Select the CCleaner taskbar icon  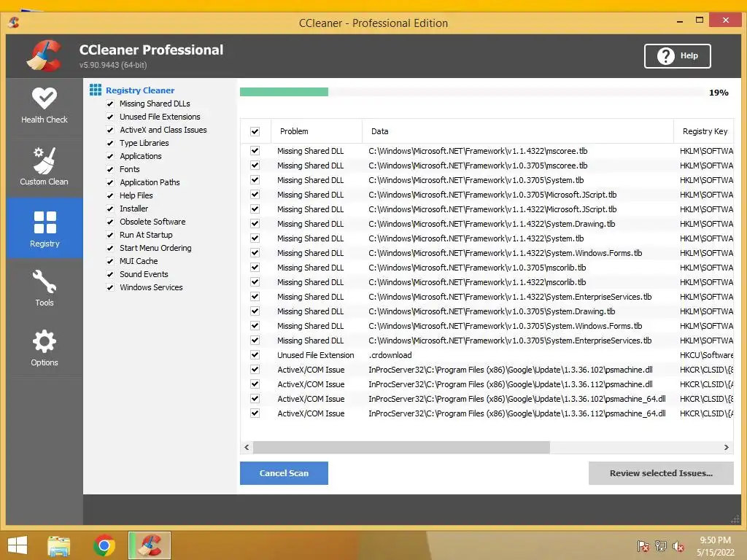(x=150, y=545)
